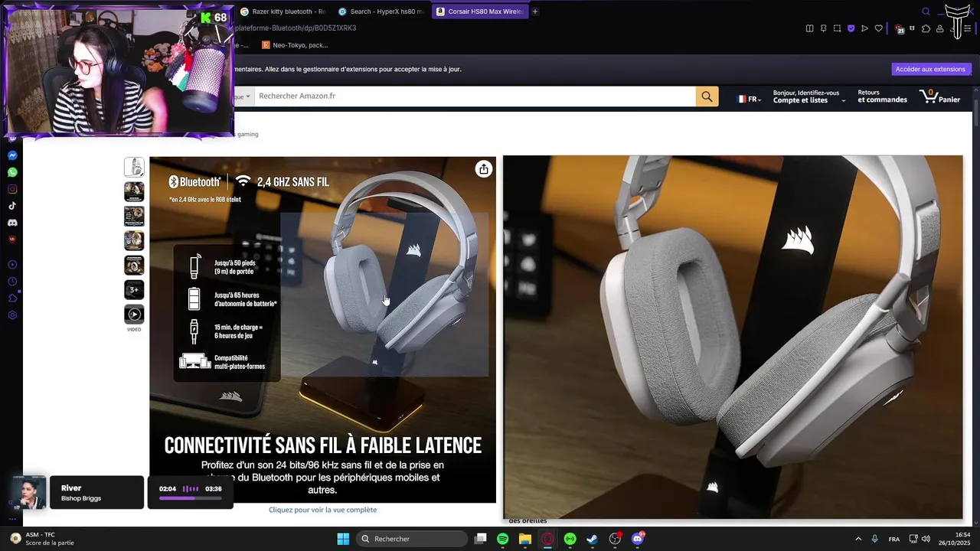Screen dimensions: 980x551
Task: Click the microphone tray icon
Action: pyautogui.click(x=875, y=539)
